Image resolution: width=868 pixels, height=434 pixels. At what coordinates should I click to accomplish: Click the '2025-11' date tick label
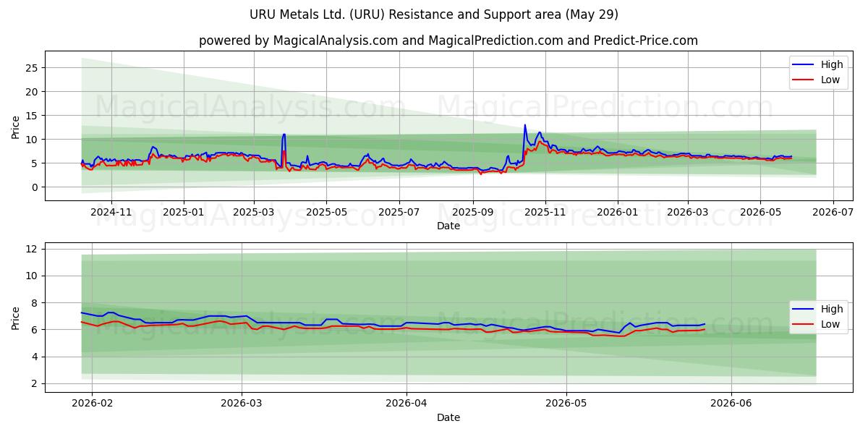[545, 213]
